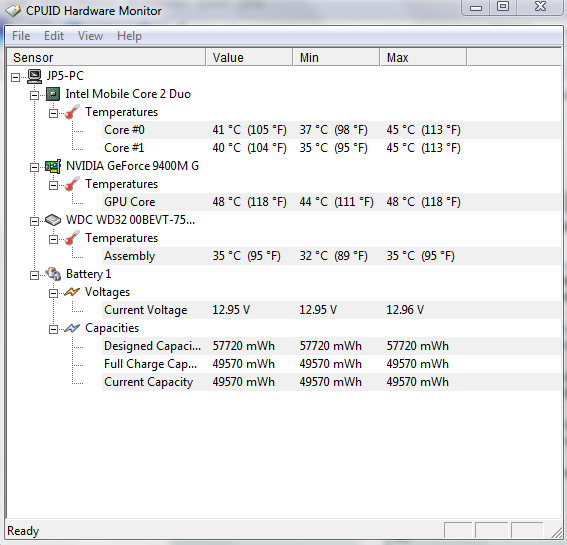
Task: Open the View menu
Action: [90, 36]
